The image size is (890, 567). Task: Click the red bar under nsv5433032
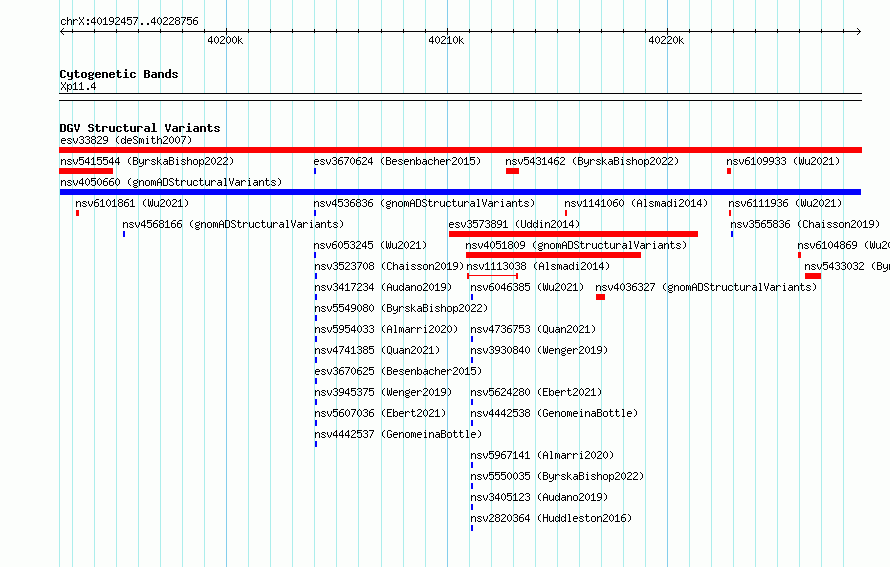tap(813, 276)
